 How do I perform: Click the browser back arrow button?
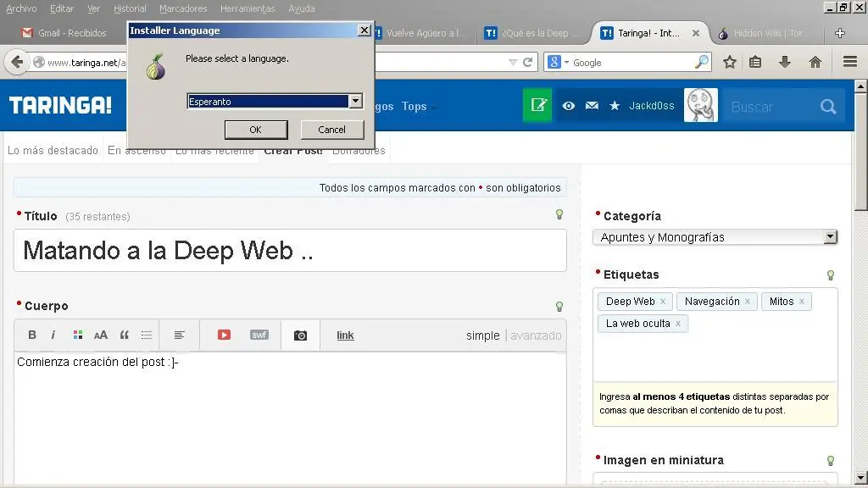pos(17,62)
